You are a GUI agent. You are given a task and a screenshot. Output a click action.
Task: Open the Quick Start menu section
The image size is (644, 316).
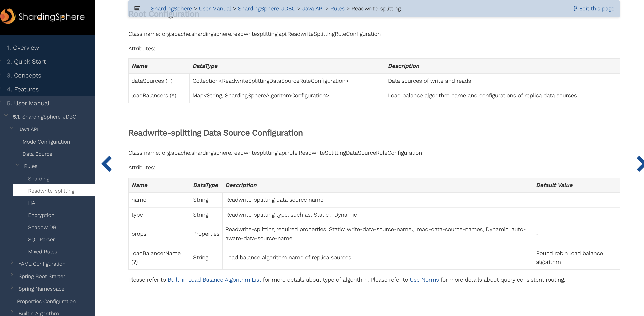pyautogui.click(x=30, y=62)
